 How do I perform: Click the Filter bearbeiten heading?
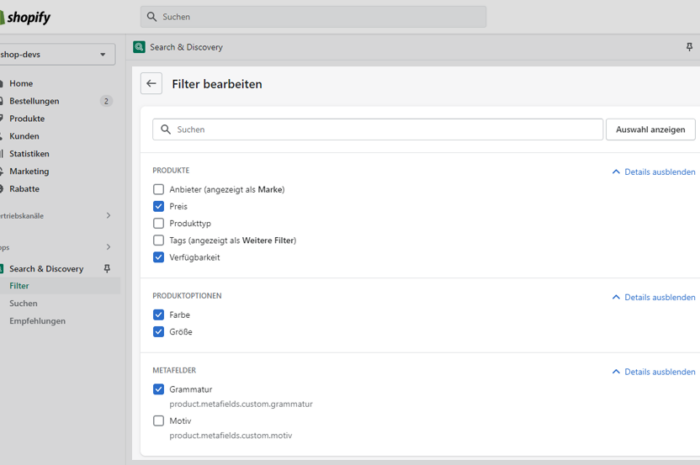[217, 84]
